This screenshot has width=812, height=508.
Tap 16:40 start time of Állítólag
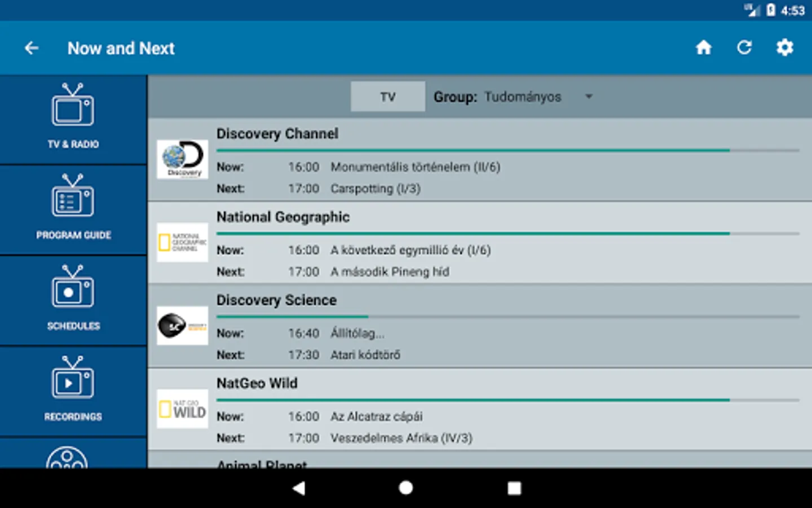304,334
